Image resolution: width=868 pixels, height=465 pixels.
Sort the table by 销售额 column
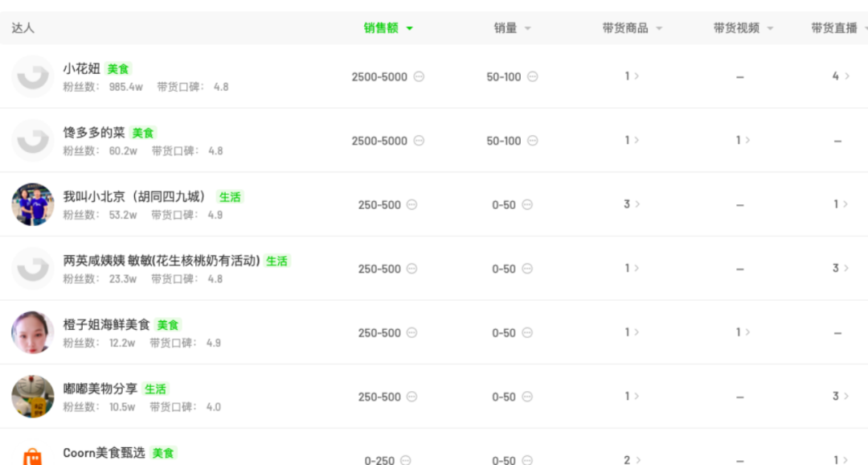coord(387,28)
